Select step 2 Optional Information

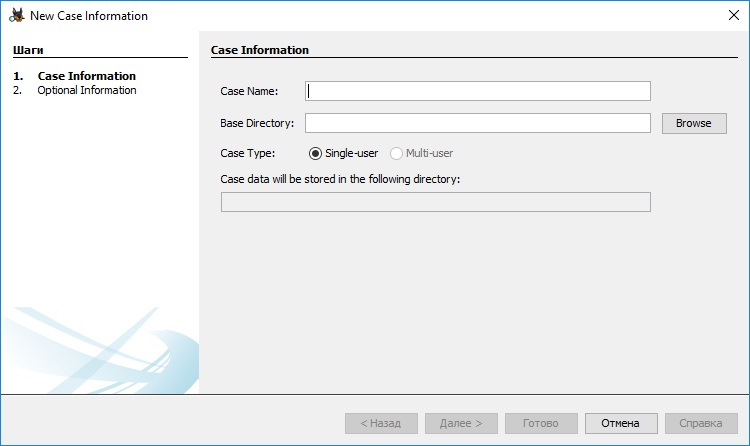click(x=86, y=90)
